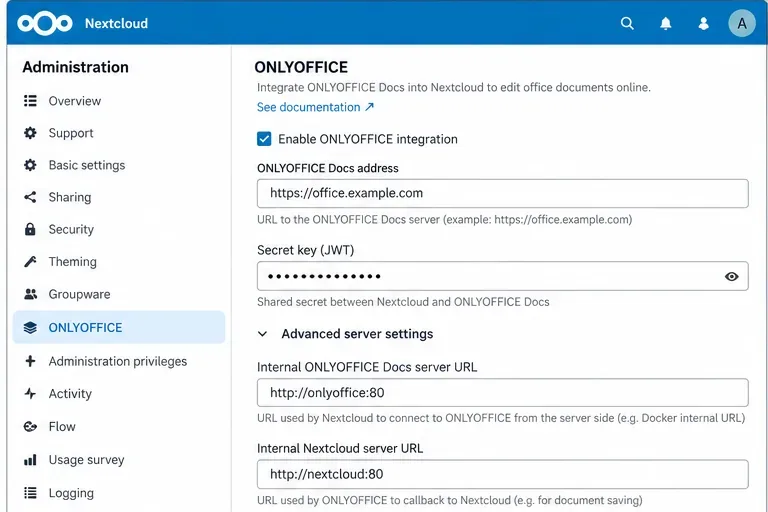
Task: Click the Basic settings gear icon
Action: click(30, 165)
